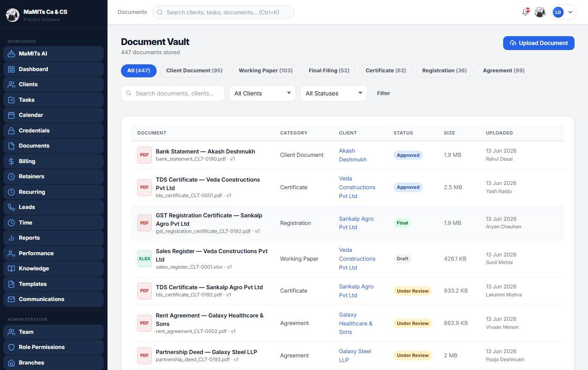Click the MaMITs Ca & CS logo
The height and width of the screenshot is (370, 588).
click(13, 15)
